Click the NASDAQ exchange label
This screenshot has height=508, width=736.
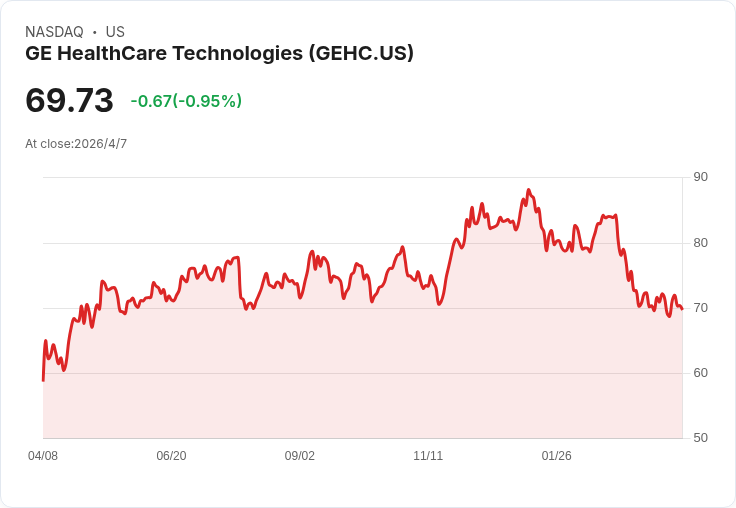pos(55,32)
